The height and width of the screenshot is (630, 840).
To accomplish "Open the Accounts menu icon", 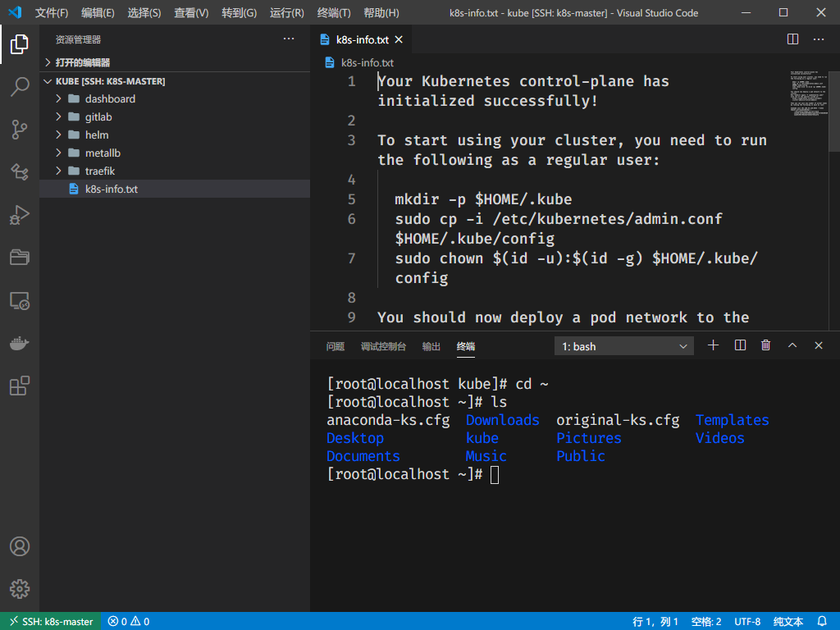I will (20, 546).
